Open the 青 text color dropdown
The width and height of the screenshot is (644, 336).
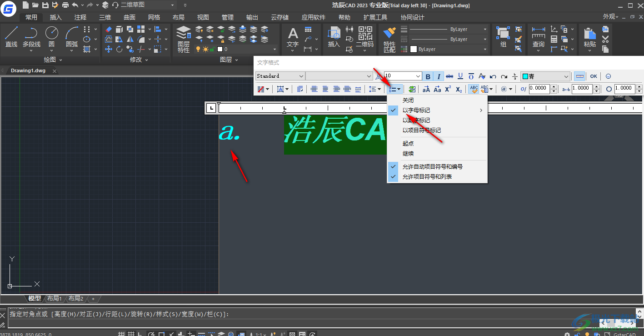(545, 76)
